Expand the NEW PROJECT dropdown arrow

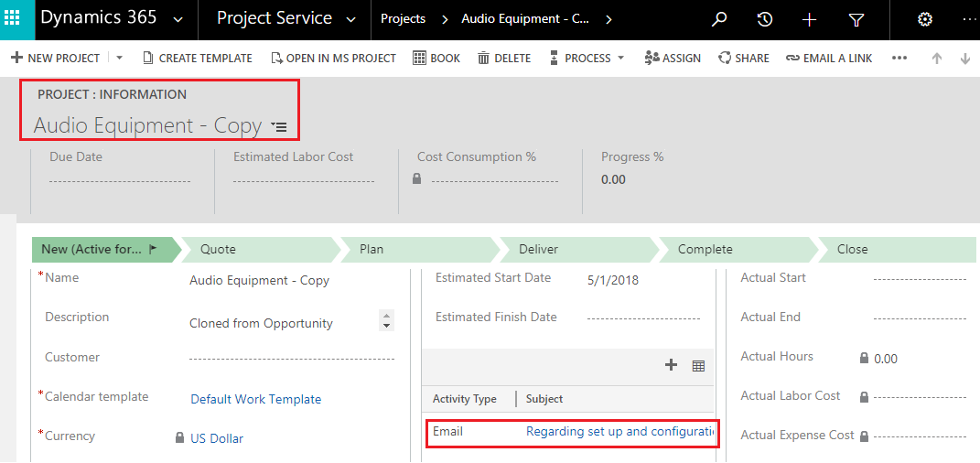(x=119, y=59)
